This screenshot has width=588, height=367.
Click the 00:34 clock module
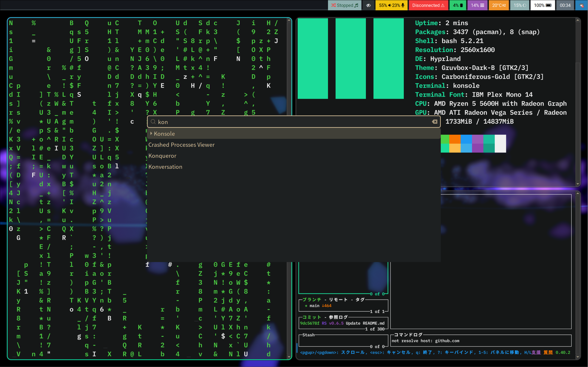[565, 5]
